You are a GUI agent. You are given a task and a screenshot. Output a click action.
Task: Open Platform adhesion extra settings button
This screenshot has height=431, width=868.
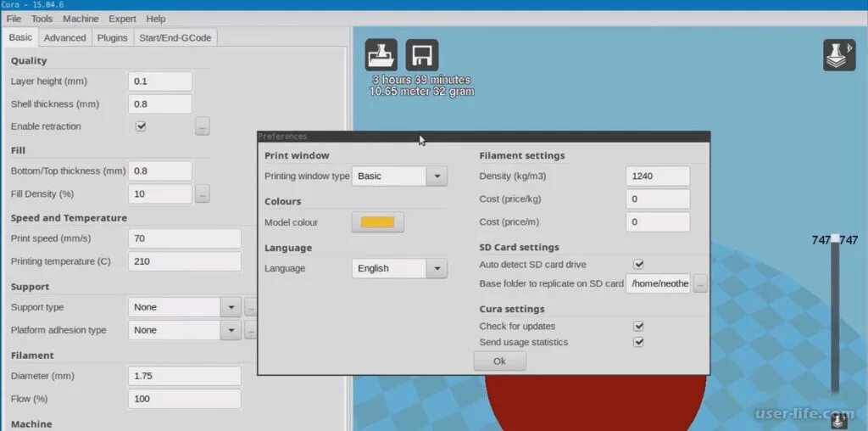251,330
